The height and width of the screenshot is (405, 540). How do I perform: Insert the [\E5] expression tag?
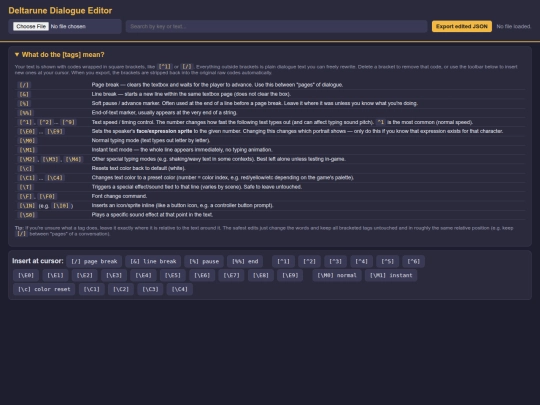[x=173, y=275]
